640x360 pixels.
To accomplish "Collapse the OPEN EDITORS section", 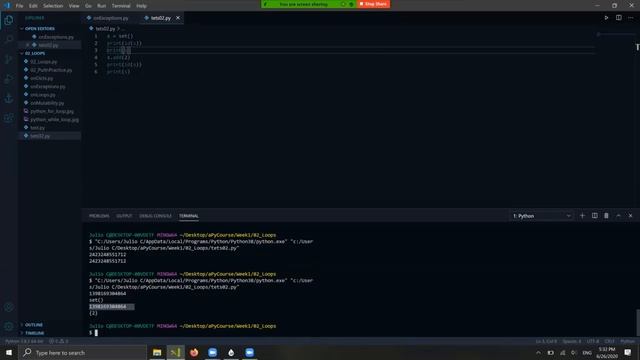I will pos(40,29).
